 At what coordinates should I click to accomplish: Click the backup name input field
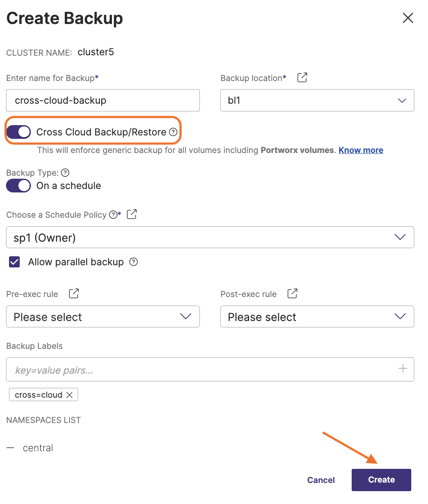point(103,101)
